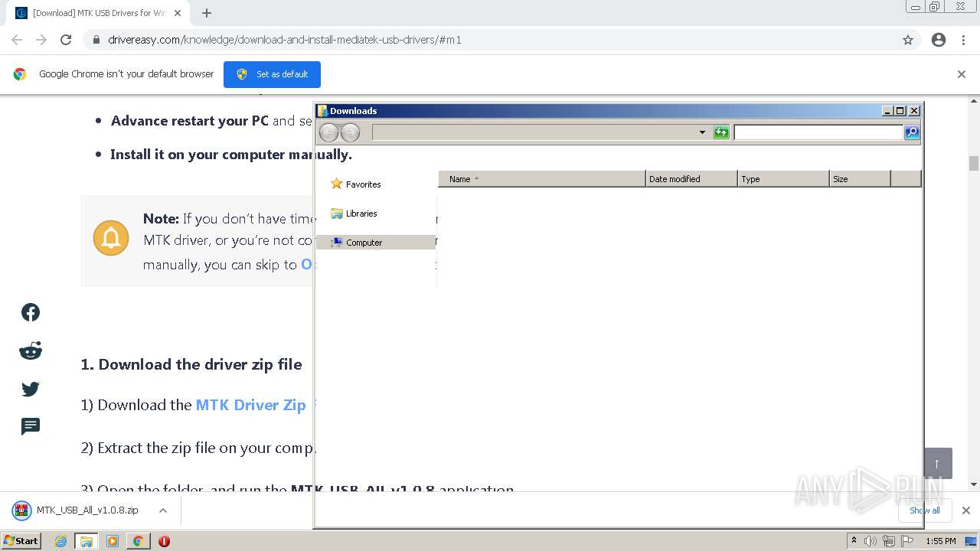This screenshot has height=551, width=980.
Task: Share the article on Reddit
Action: pyautogui.click(x=31, y=351)
